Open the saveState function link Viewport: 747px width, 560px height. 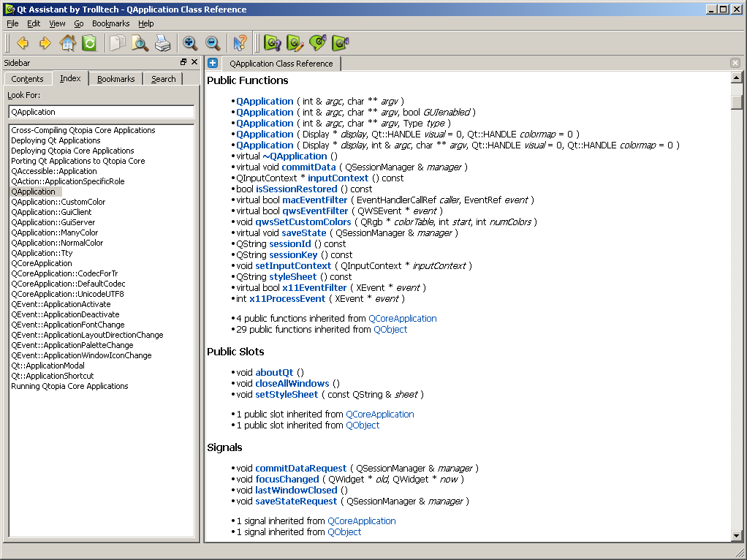coord(304,233)
